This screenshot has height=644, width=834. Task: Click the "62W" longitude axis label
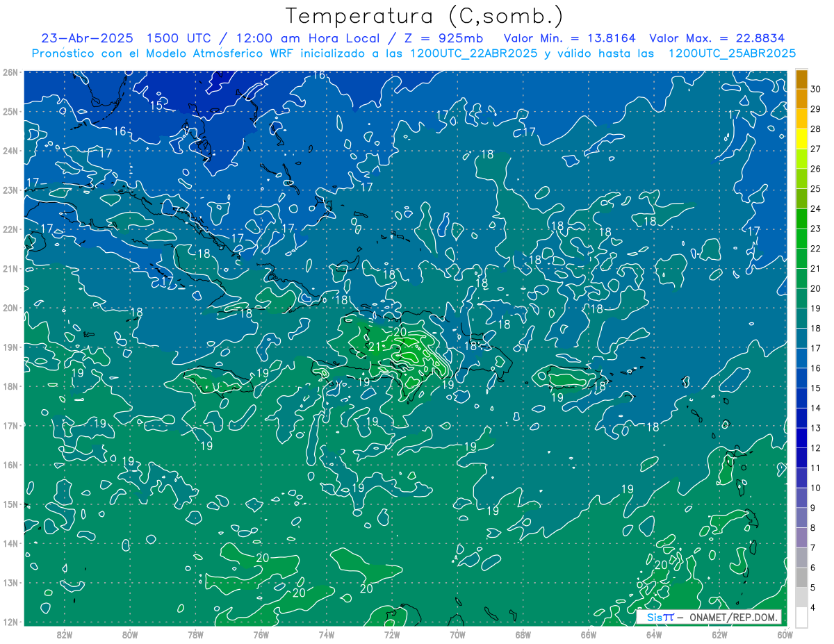pos(719,634)
